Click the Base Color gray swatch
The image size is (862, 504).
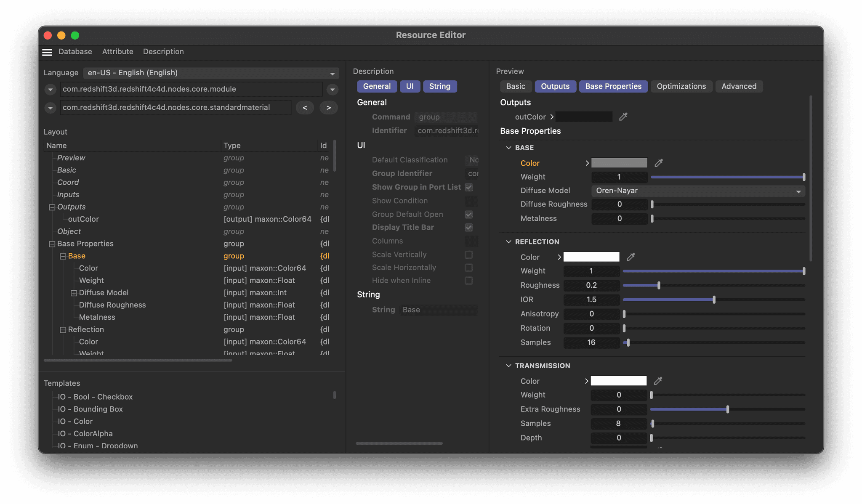(619, 163)
